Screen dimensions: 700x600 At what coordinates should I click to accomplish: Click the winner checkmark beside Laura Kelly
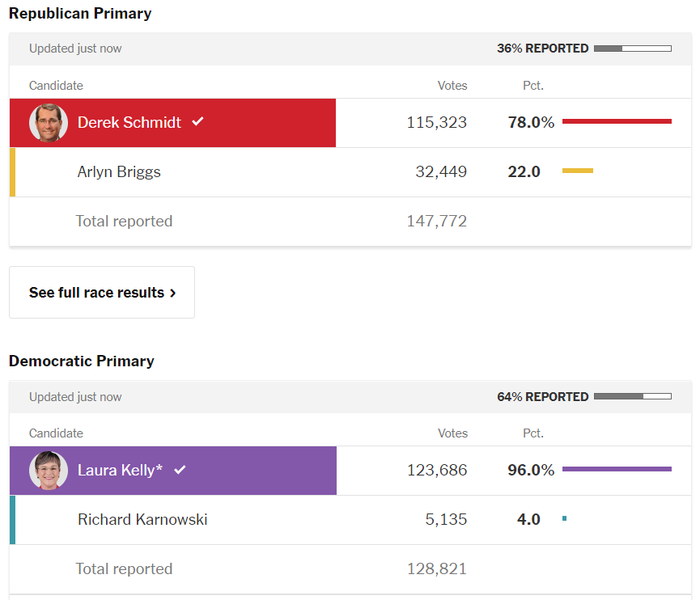(x=180, y=470)
